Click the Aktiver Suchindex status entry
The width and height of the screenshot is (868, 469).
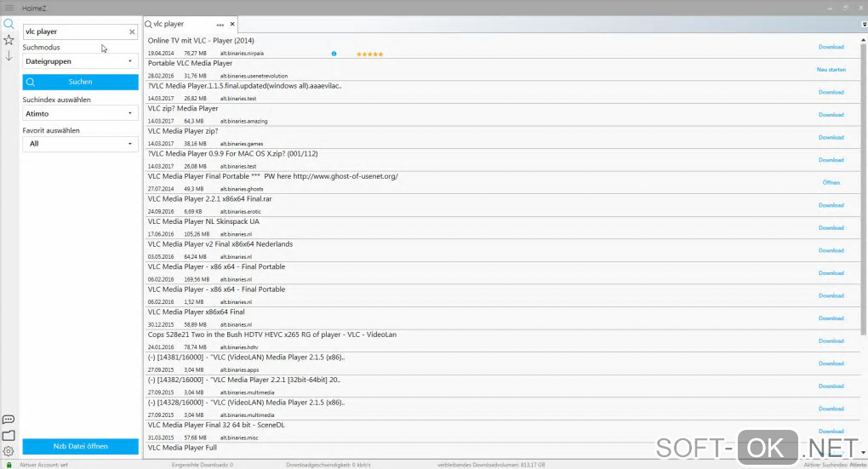835,465
